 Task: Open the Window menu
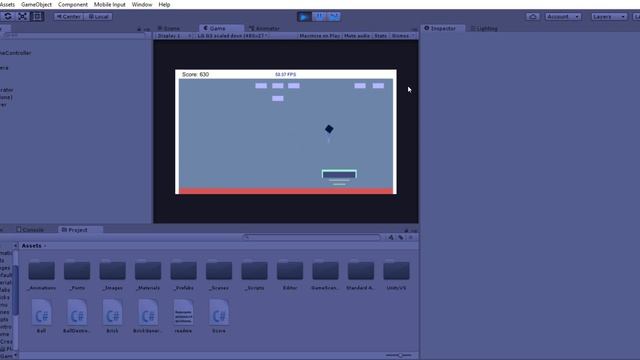[x=142, y=4]
